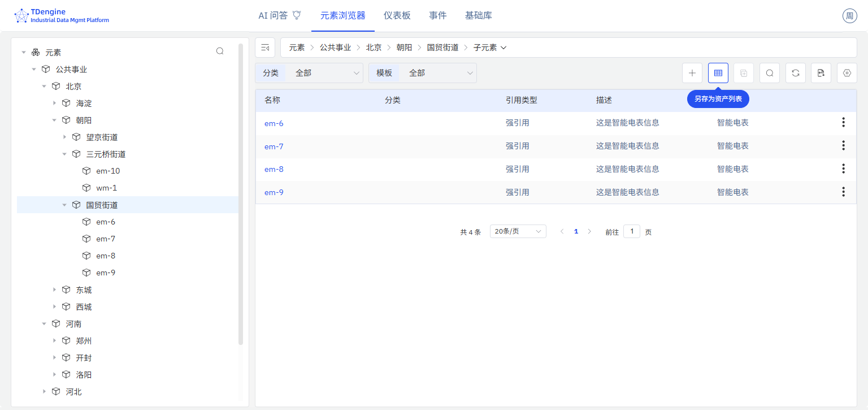Refresh the element list with the sync icon
This screenshot has width=868, height=410.
tap(795, 73)
